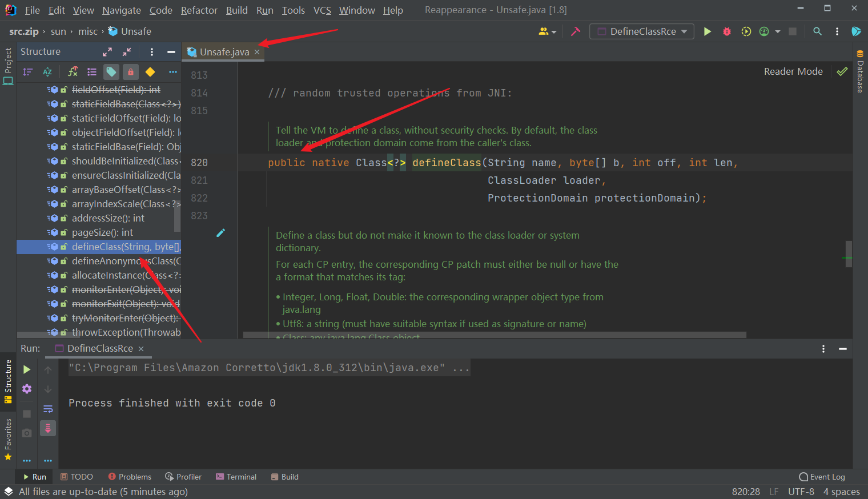Open the Refactor menu
868x499 pixels.
[x=199, y=10]
